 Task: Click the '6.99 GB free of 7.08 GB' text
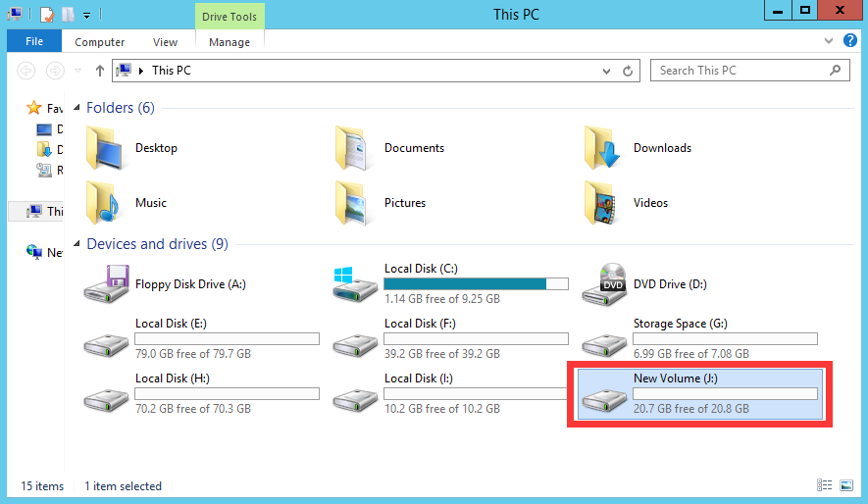(x=690, y=354)
